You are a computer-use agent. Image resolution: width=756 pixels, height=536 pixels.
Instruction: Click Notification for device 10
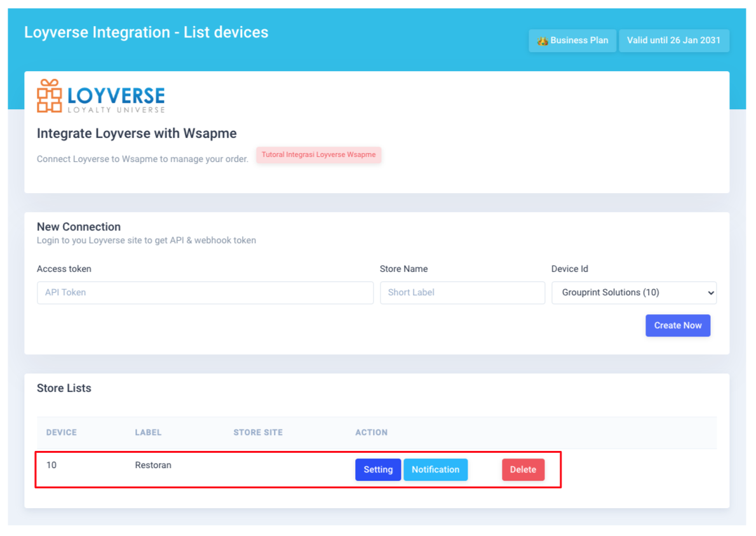(x=435, y=469)
